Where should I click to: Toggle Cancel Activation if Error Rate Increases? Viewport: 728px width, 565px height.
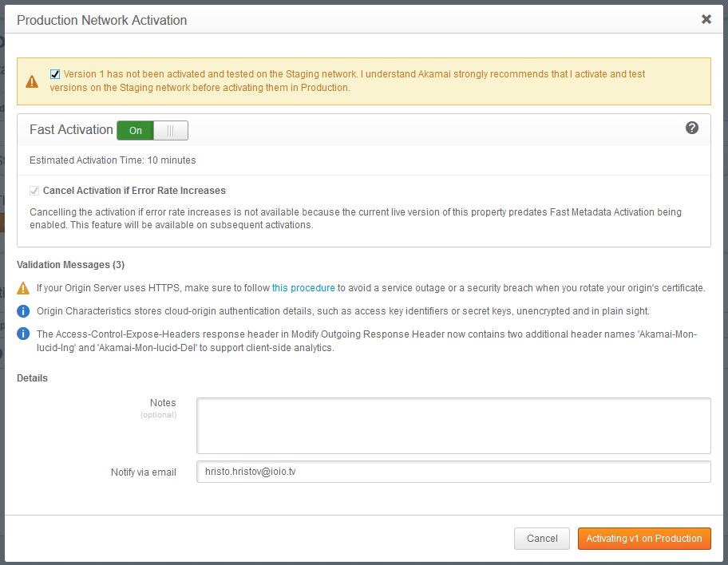(34, 191)
